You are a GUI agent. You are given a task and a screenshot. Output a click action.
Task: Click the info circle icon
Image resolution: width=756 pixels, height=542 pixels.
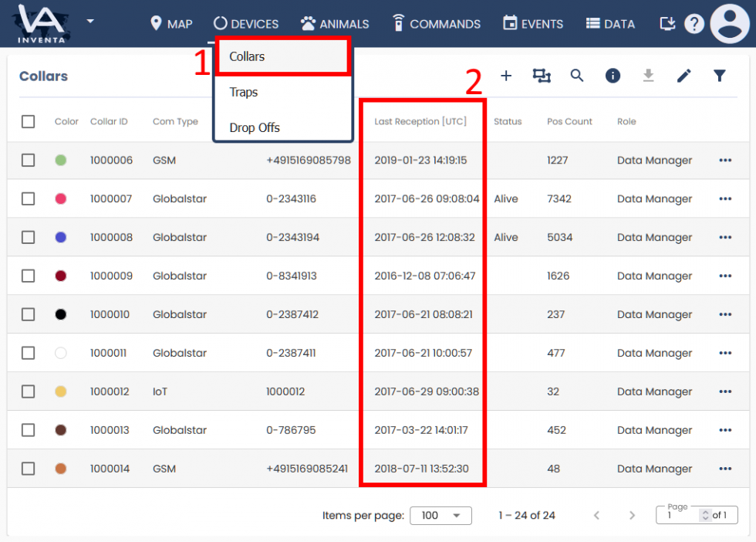click(x=613, y=76)
